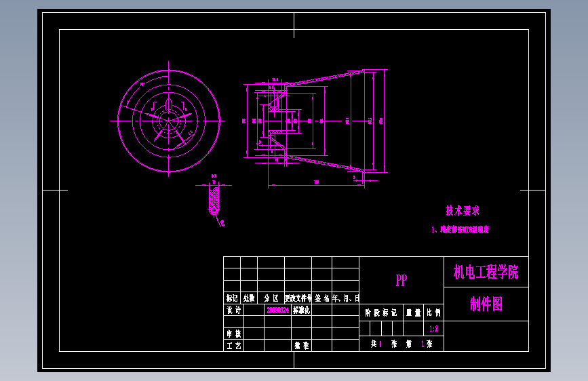Click the circular front view drawing
This screenshot has width=588, height=381.
(x=169, y=121)
